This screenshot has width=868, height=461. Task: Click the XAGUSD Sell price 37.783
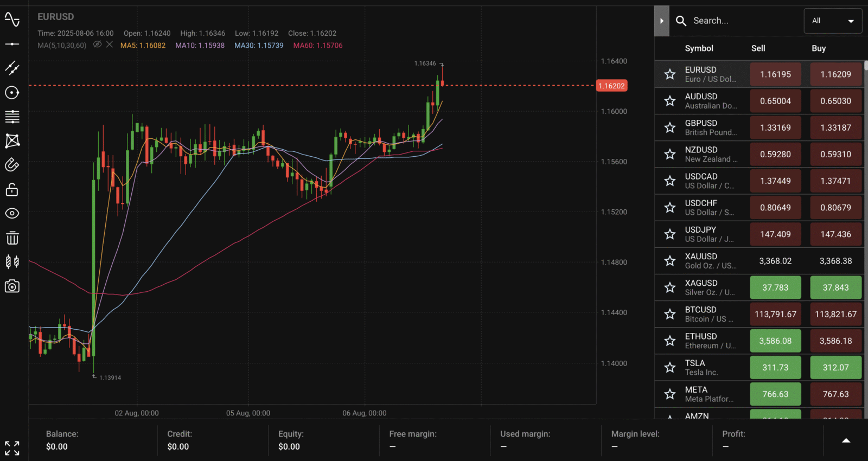pyautogui.click(x=775, y=287)
